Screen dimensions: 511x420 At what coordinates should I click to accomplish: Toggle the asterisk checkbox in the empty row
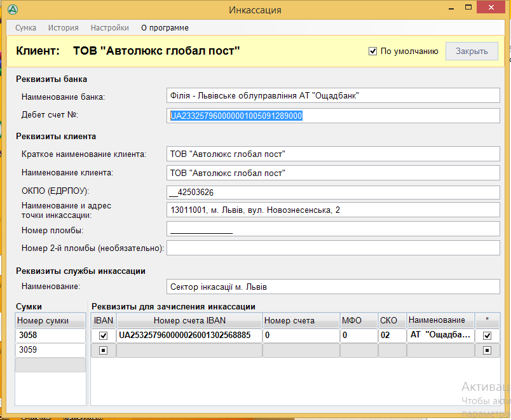(x=487, y=351)
